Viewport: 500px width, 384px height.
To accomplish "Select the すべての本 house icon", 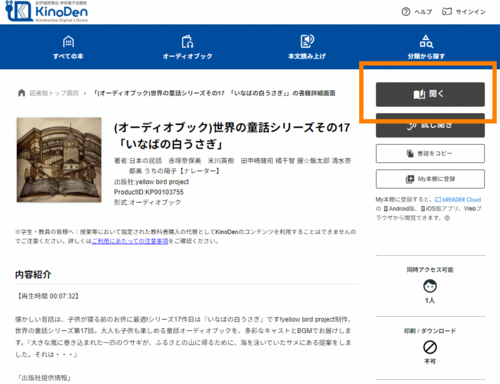I will pyautogui.click(x=68, y=42).
